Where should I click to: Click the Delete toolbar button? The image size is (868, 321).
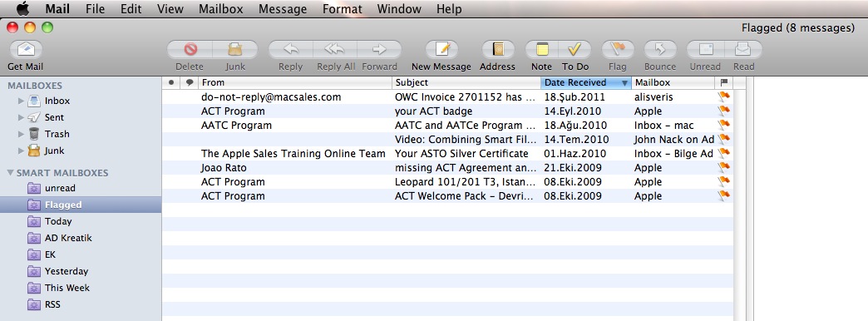(190, 49)
